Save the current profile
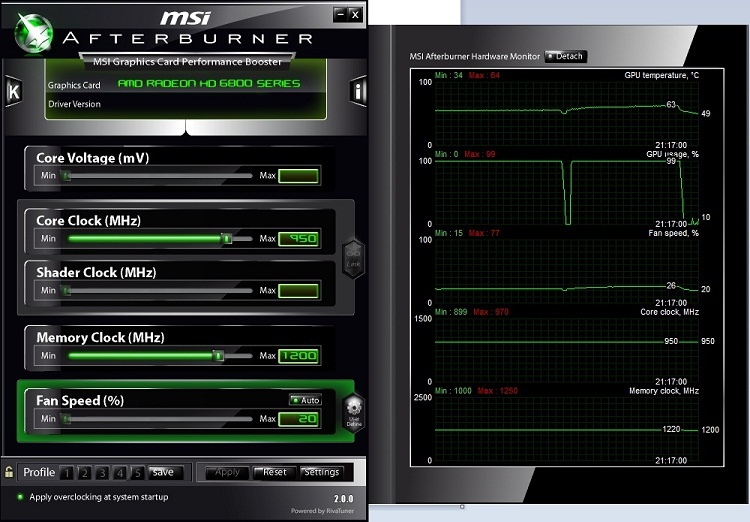Viewport: 750px width, 522px height. pos(165,472)
